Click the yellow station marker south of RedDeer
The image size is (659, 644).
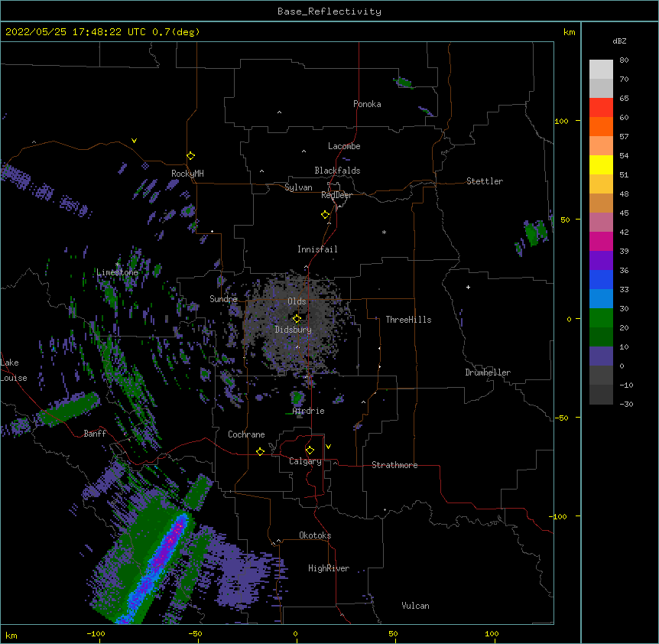pyautogui.click(x=326, y=215)
